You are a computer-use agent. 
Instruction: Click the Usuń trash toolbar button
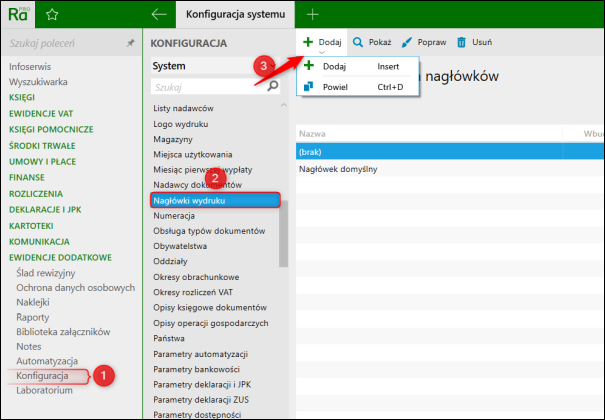474,42
